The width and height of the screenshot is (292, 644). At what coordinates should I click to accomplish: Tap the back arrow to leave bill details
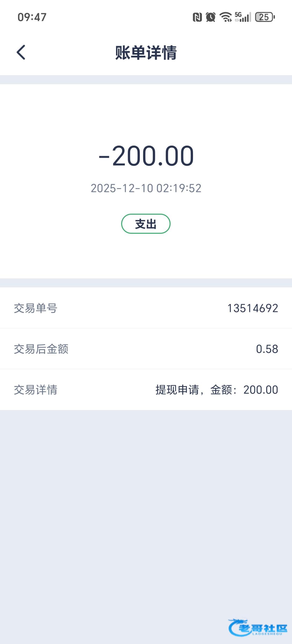tap(21, 52)
